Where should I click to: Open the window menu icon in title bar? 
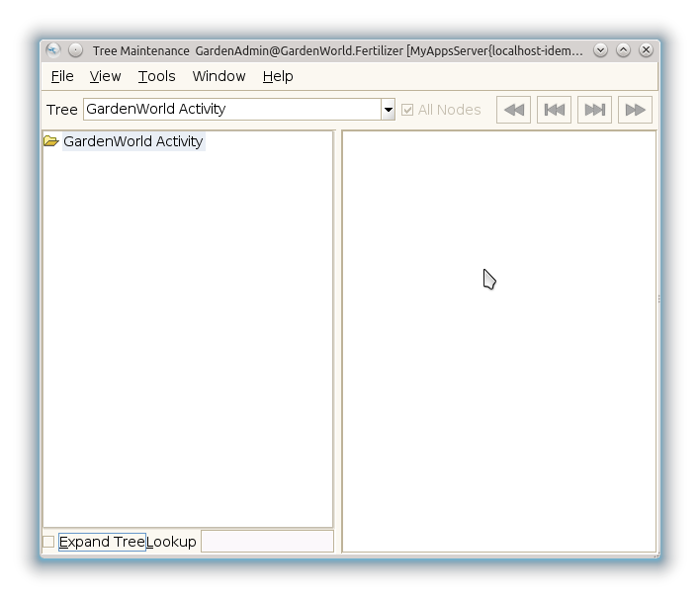(x=53, y=49)
